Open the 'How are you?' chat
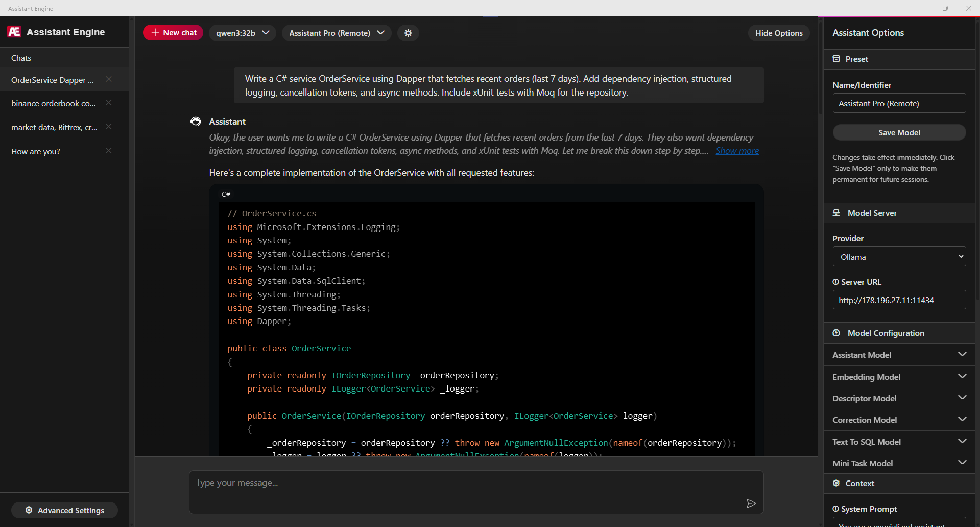 (36, 152)
